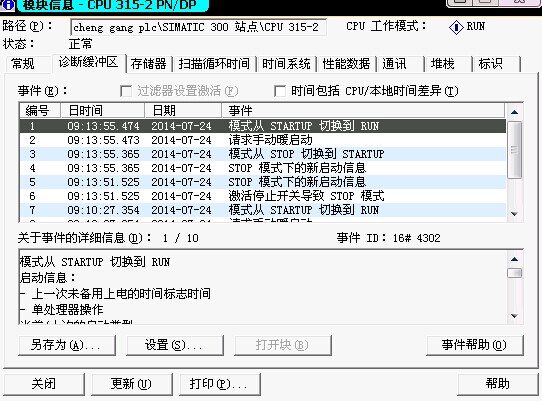Click the 编号 column header
Screen dimensions: 542x401
click(x=40, y=111)
